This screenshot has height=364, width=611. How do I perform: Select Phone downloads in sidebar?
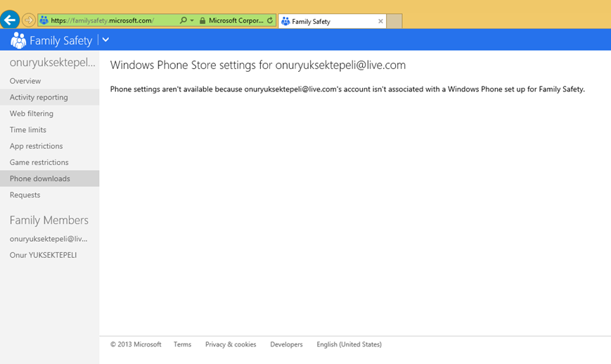(49, 178)
